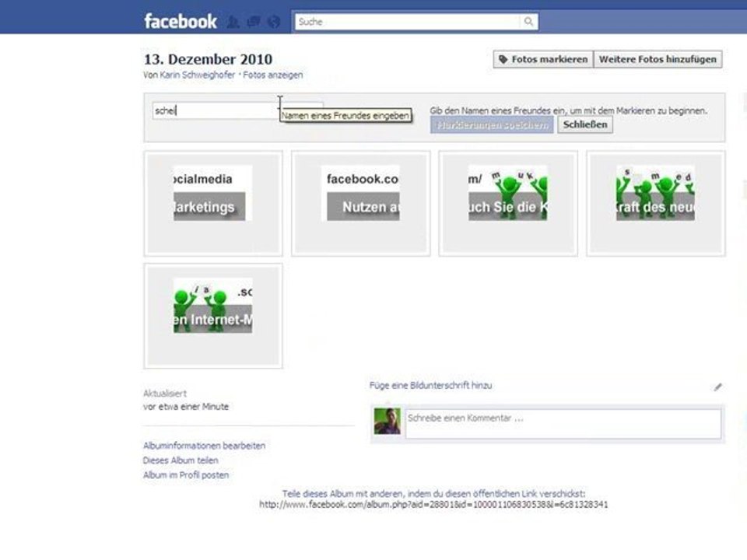Viewport: 747px width, 560px height.
Task: Click the pencil edit caption icon
Action: 718,387
